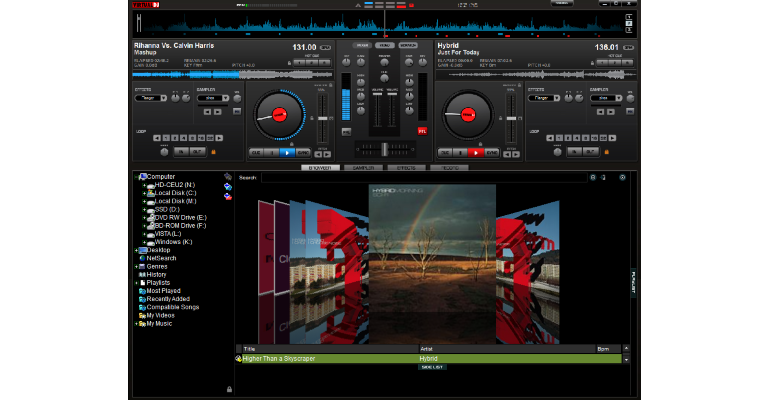
Task: Click the red play button on right deck
Action: (475, 153)
